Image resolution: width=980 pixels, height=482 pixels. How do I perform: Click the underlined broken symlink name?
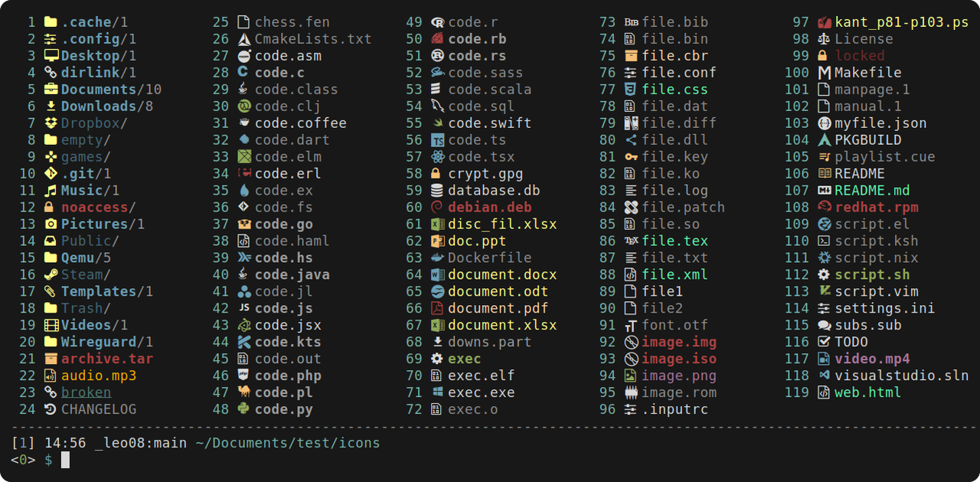[87, 393]
